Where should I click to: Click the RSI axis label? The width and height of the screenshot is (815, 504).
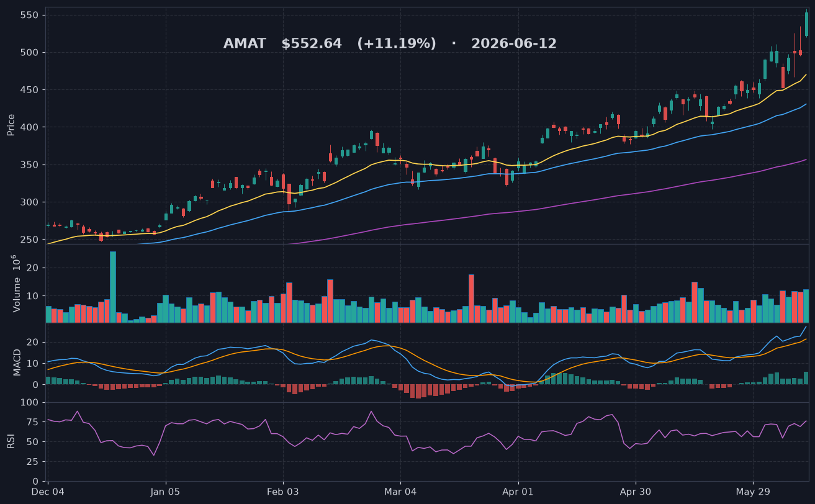coord(11,441)
